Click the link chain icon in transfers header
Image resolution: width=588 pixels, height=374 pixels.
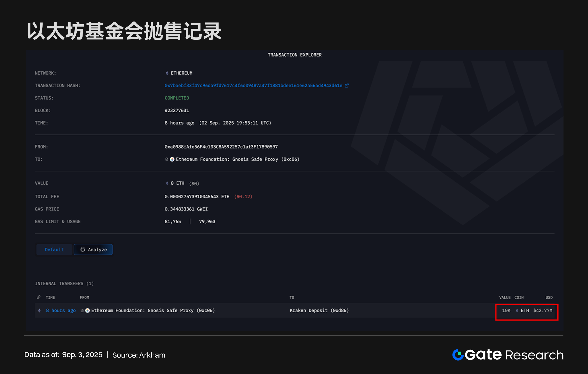[39, 297]
